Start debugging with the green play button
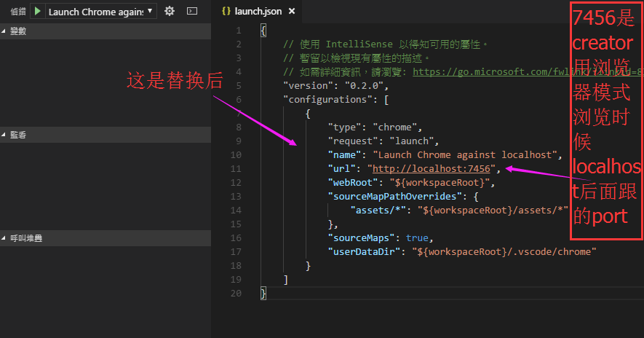 point(36,12)
